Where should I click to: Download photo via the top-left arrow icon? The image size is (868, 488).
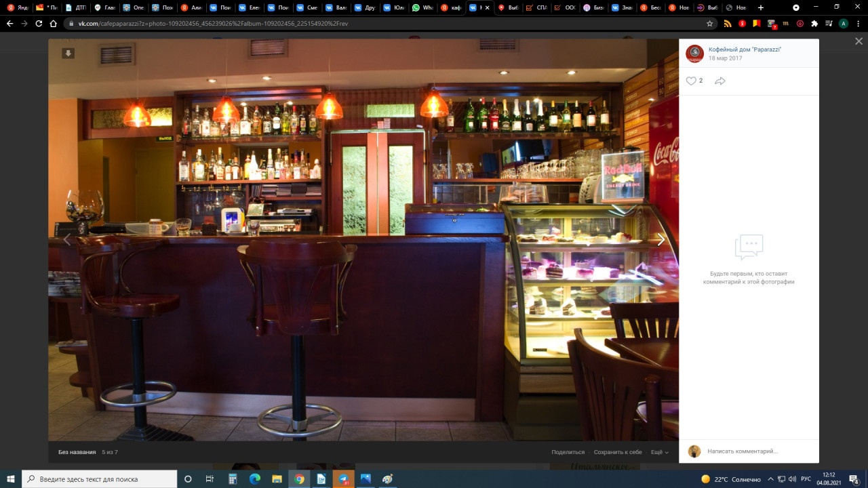(68, 54)
